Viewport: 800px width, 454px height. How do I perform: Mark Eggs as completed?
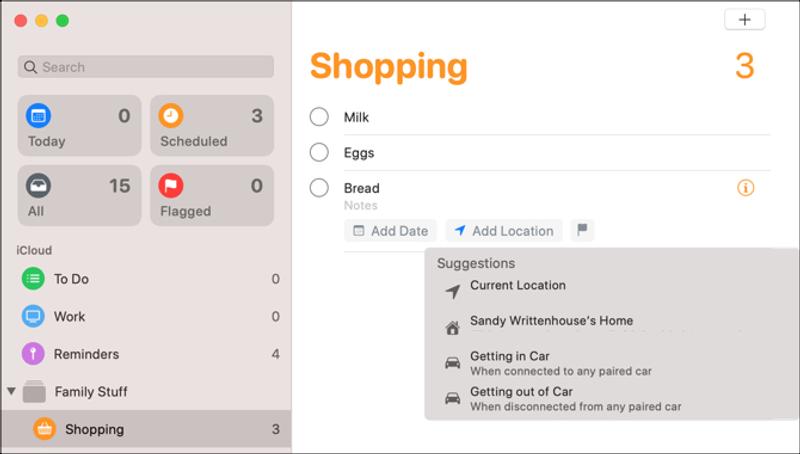[319, 153]
